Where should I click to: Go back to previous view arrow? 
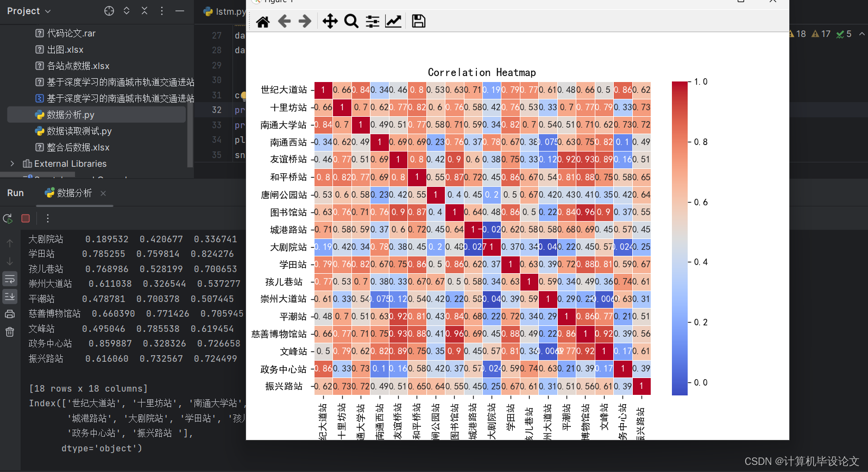pos(284,21)
